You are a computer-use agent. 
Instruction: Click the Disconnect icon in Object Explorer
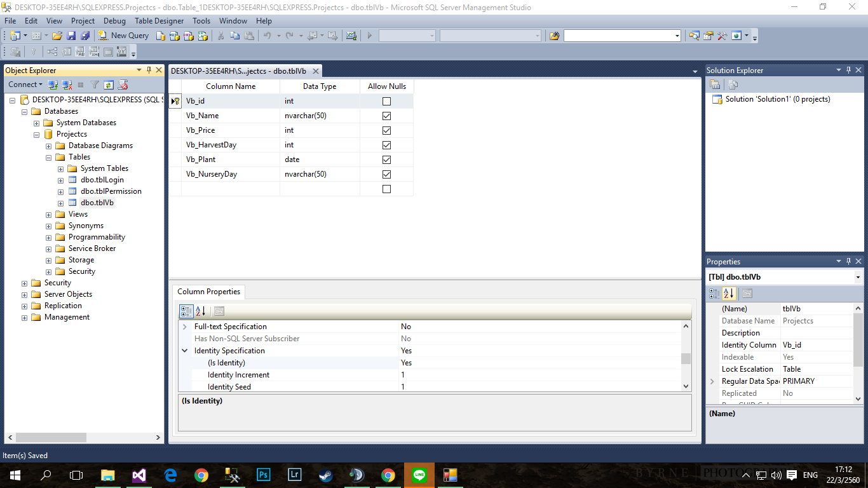[x=67, y=85]
